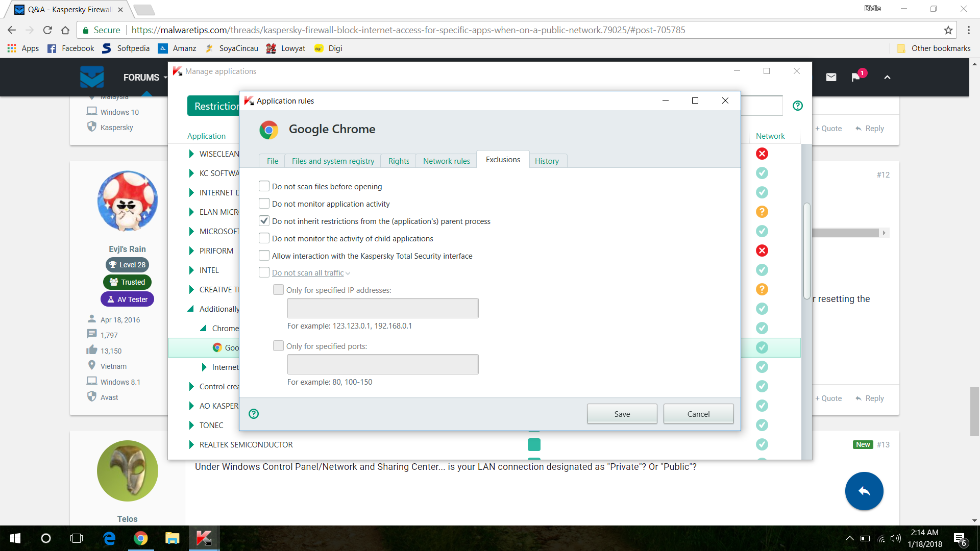The width and height of the screenshot is (980, 551).
Task: Check Do not monitor application activity
Action: pyautogui.click(x=264, y=204)
